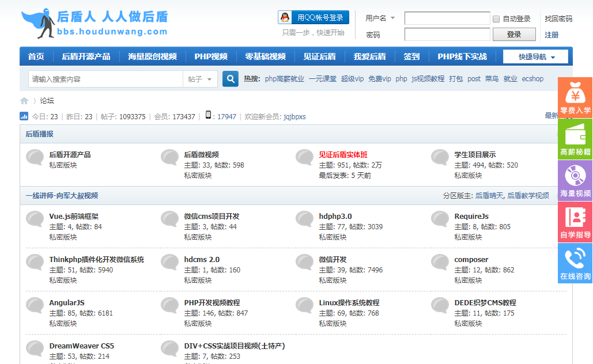Image resolution: width=593 pixels, height=364 pixels.
Task: Open the 帖子 search type dropdown
Action: 200,79
